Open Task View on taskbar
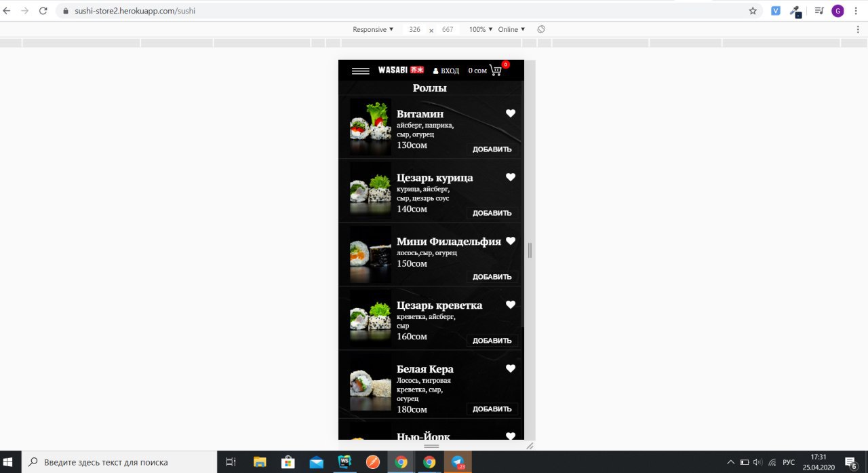Image resolution: width=868 pixels, height=473 pixels. click(x=231, y=462)
